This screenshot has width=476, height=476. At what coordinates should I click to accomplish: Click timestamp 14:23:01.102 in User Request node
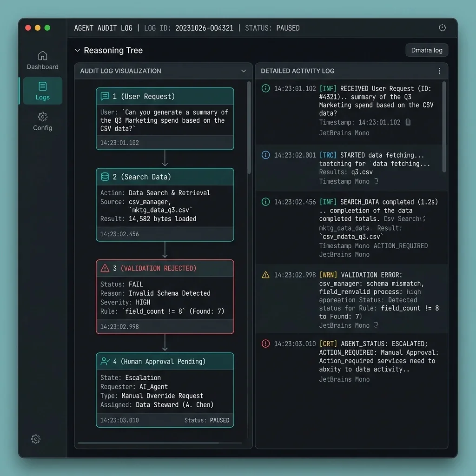[x=119, y=143]
